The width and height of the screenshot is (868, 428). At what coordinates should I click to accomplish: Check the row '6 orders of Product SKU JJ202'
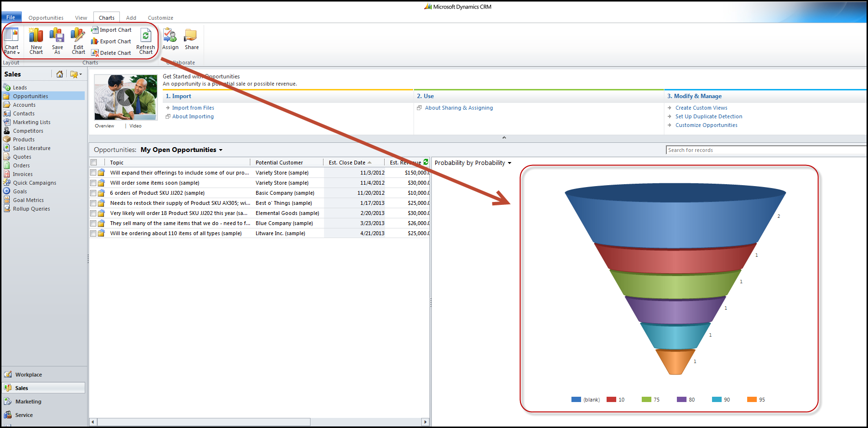pyautogui.click(x=93, y=193)
